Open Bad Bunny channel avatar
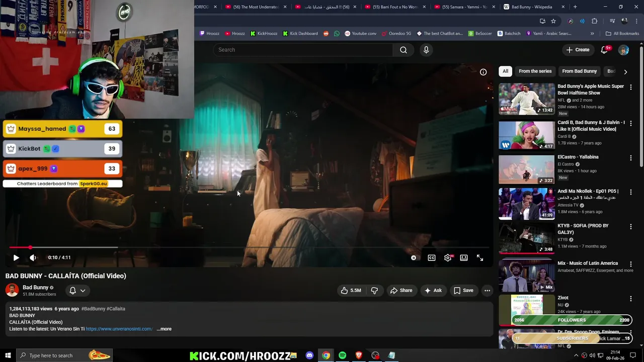Image resolution: width=644 pixels, height=362 pixels. (x=12, y=290)
